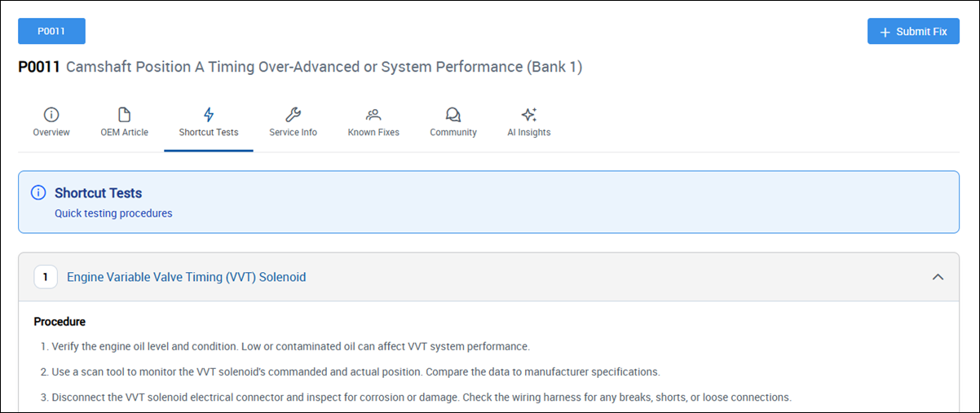Screen dimensions: 980x413
Task: Open the Known Fixes people icon
Action: pos(373,114)
